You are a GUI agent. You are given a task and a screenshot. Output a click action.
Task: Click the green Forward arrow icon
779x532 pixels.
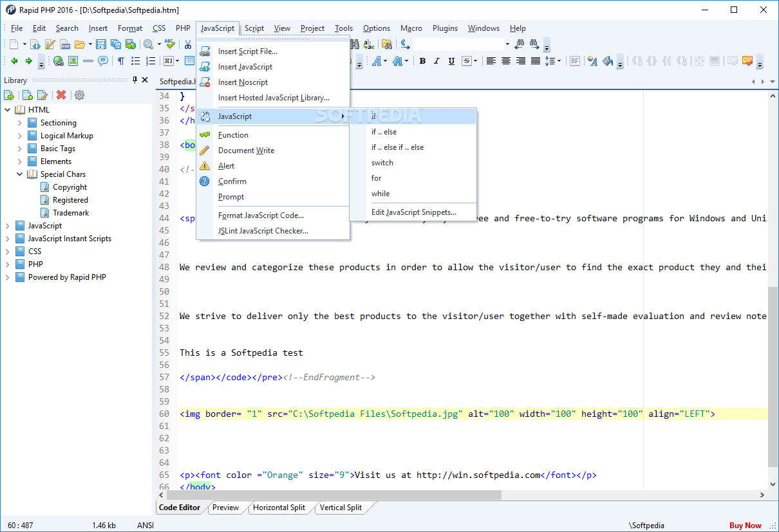click(28, 61)
